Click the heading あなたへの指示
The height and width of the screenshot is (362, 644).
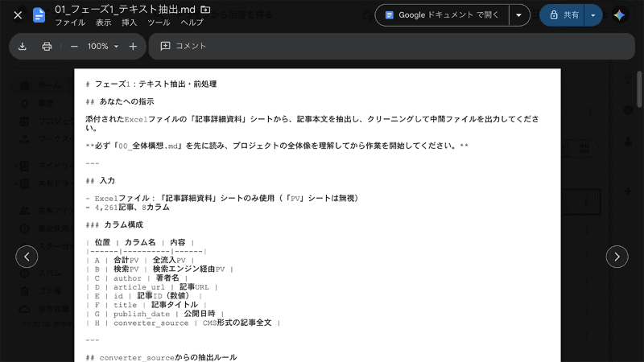coord(126,101)
